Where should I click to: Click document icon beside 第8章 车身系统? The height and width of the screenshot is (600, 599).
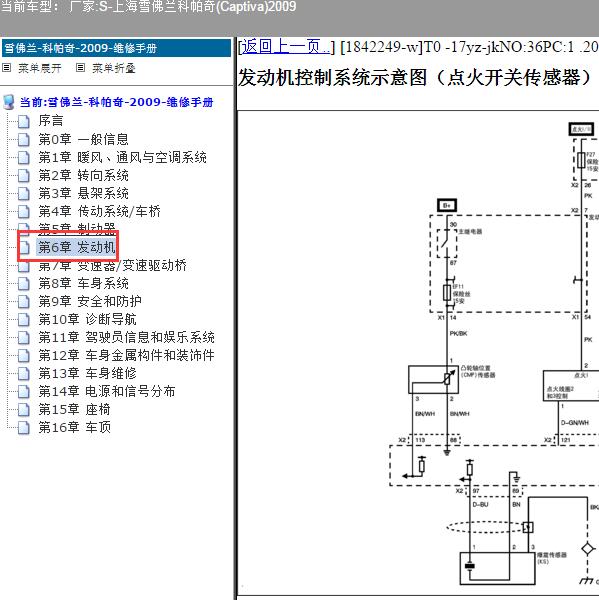(24, 284)
